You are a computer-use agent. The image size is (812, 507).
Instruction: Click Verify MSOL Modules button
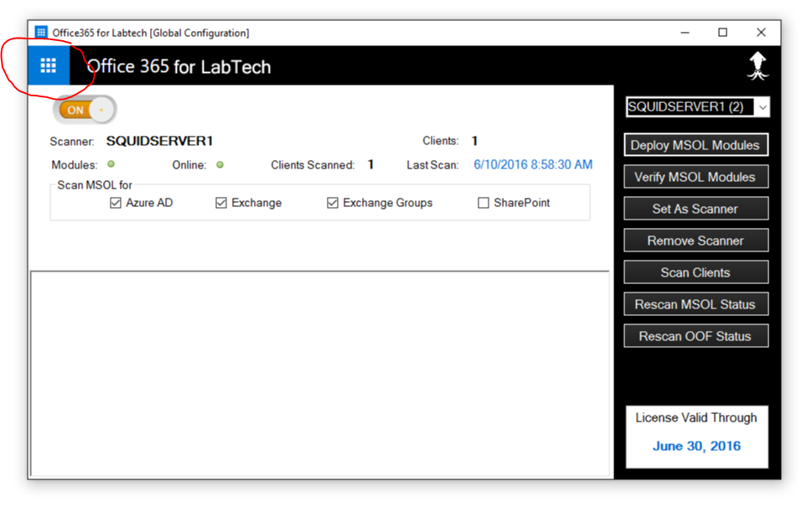point(696,177)
